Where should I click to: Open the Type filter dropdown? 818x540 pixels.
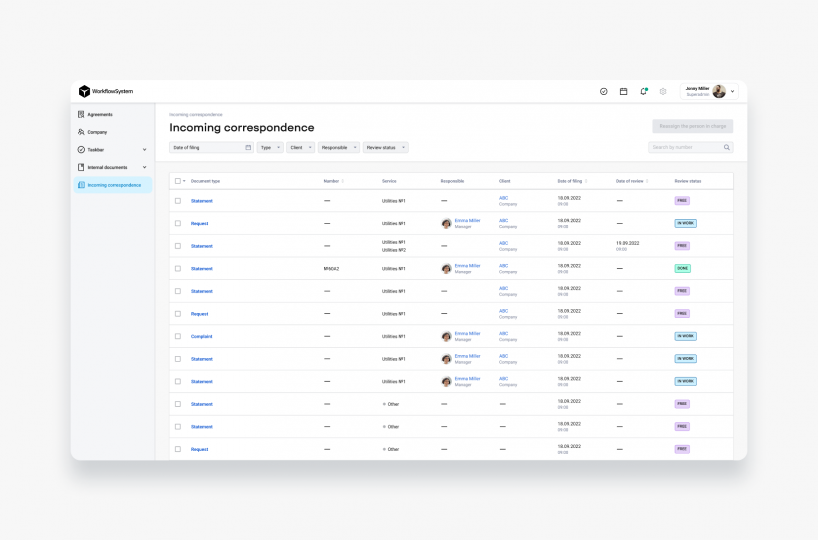click(x=270, y=147)
